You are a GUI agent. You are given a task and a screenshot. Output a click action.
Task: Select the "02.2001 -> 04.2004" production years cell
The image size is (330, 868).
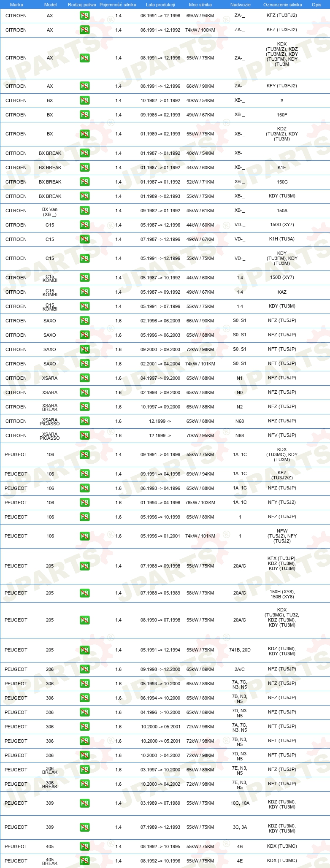[160, 364]
